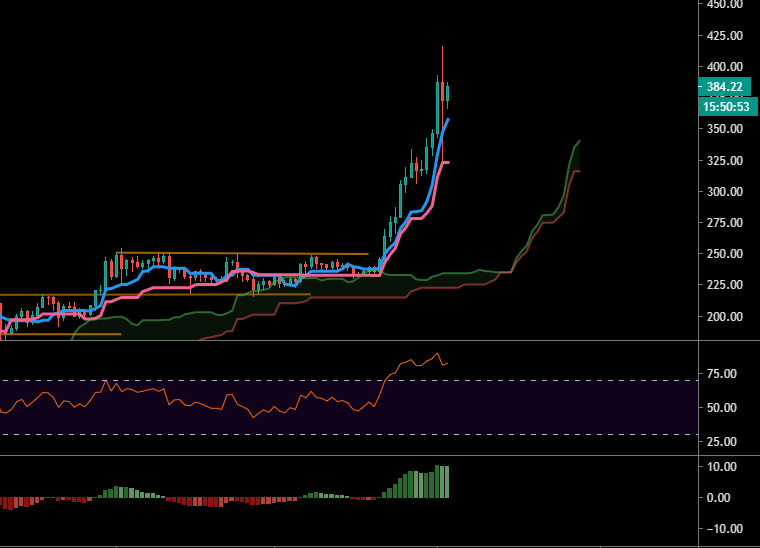760x548 pixels.
Task: Click the current price label 384.22
Action: click(725, 87)
